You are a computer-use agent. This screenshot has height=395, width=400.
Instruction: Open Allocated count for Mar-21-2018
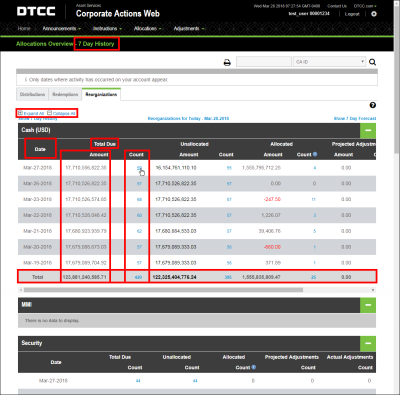(x=314, y=231)
